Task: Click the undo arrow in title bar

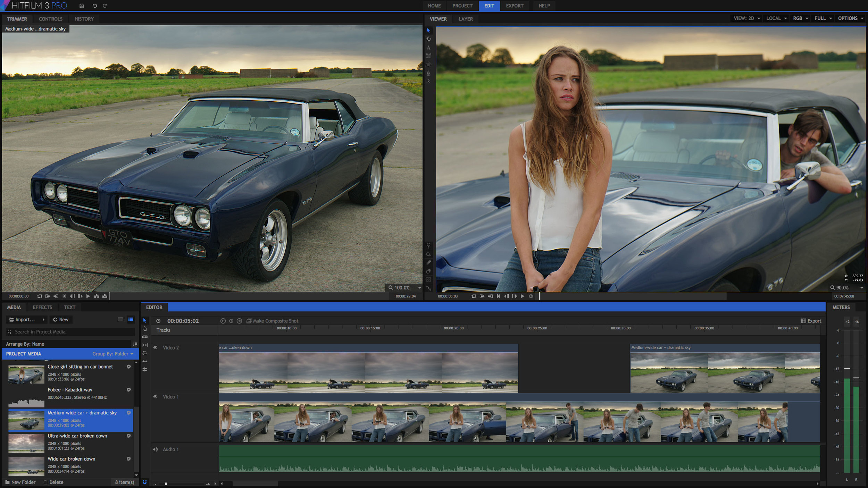Action: 94,6
